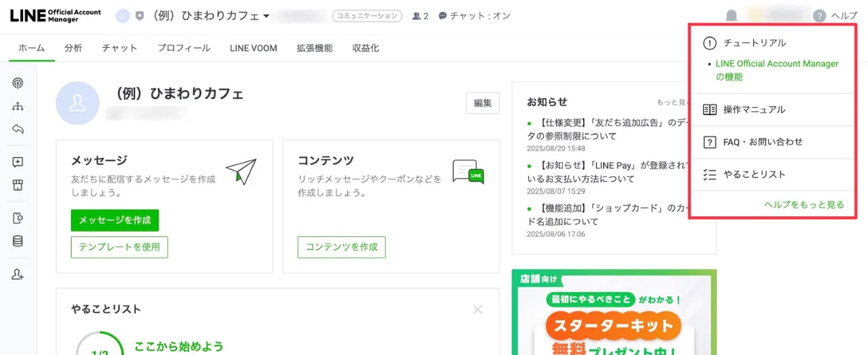This screenshot has width=868, height=355.
Task: Click the ヘルプ label in header
Action: coord(844,15)
